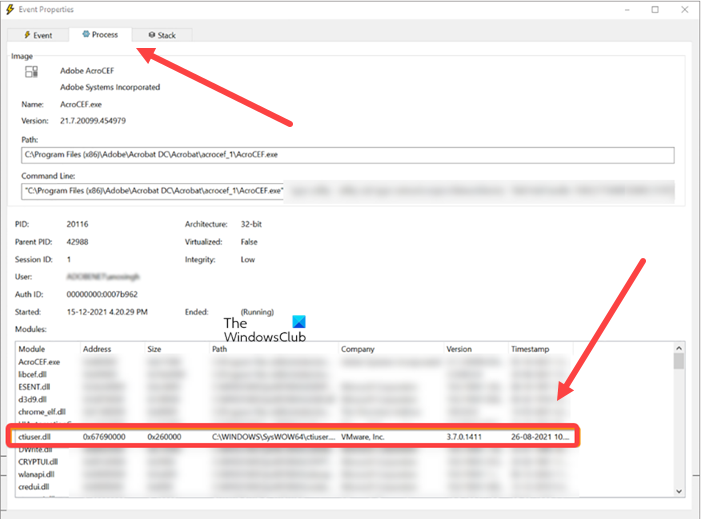
Task: Sort modules by Size column header
Action: 177,349
